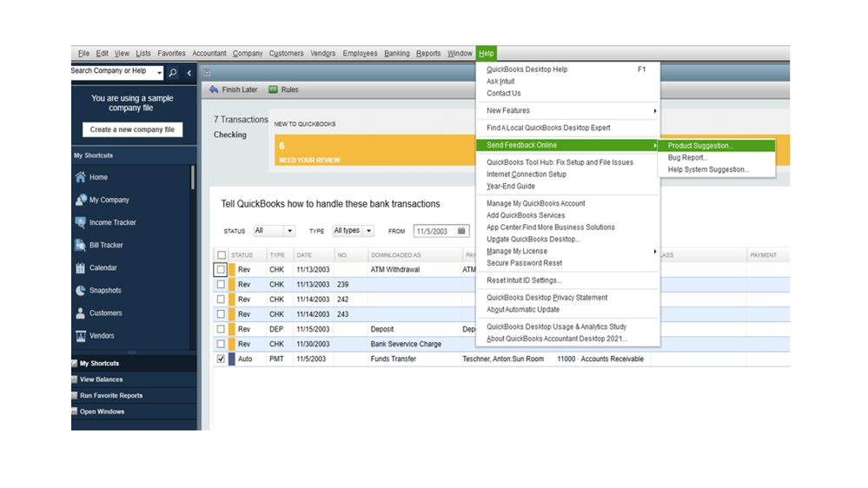Viewport: 868px width, 488px height.
Task: Open the Status All dropdown
Action: pyautogui.click(x=274, y=231)
